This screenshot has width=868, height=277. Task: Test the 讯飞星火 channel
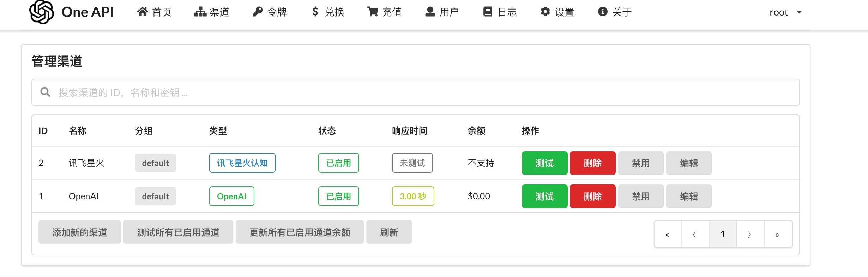coord(544,163)
